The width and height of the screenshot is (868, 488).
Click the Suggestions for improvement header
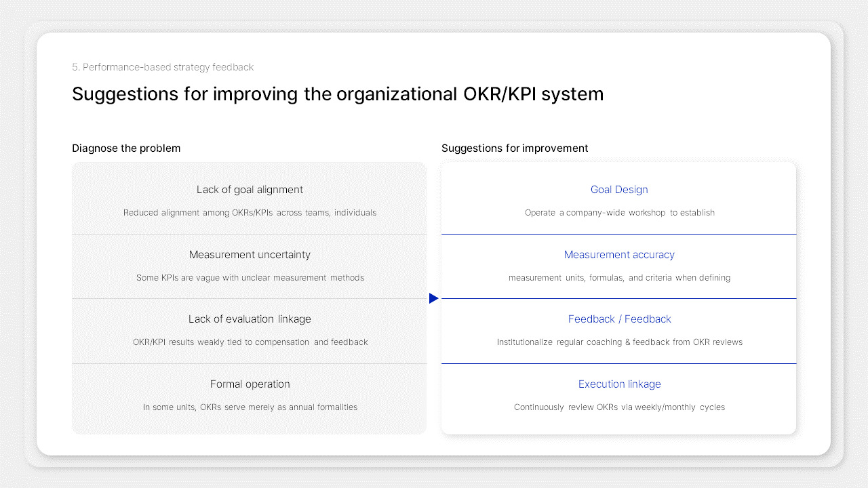(515, 148)
